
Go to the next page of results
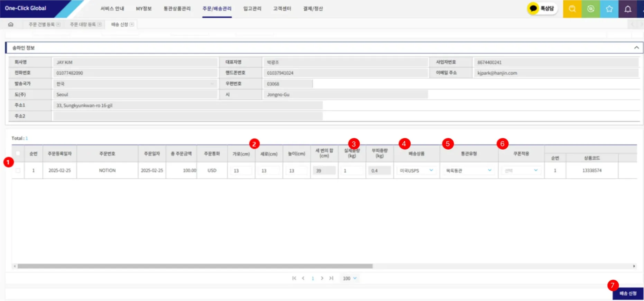(322, 278)
